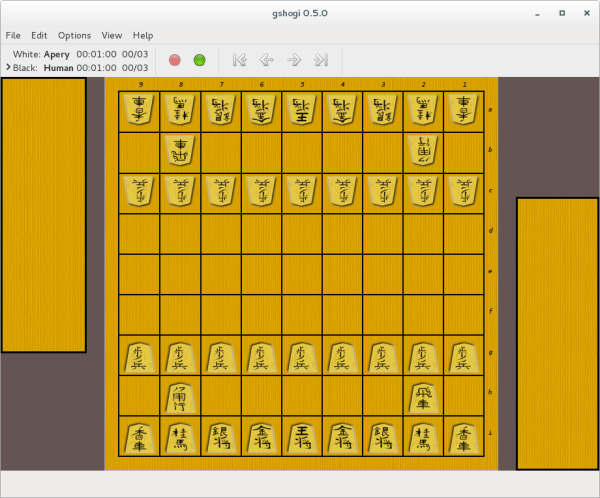The width and height of the screenshot is (600, 498).
Task: Click the red stop button
Action: [x=175, y=60]
